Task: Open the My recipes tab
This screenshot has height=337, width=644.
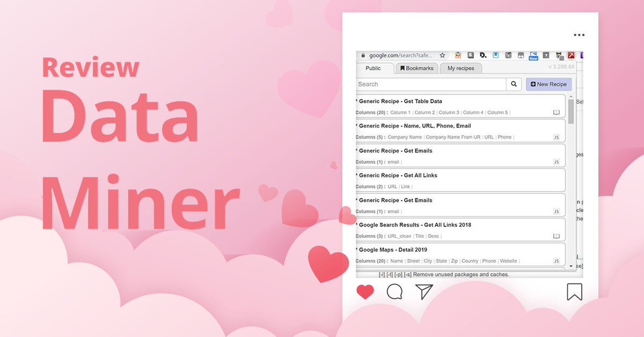Action: pos(460,68)
